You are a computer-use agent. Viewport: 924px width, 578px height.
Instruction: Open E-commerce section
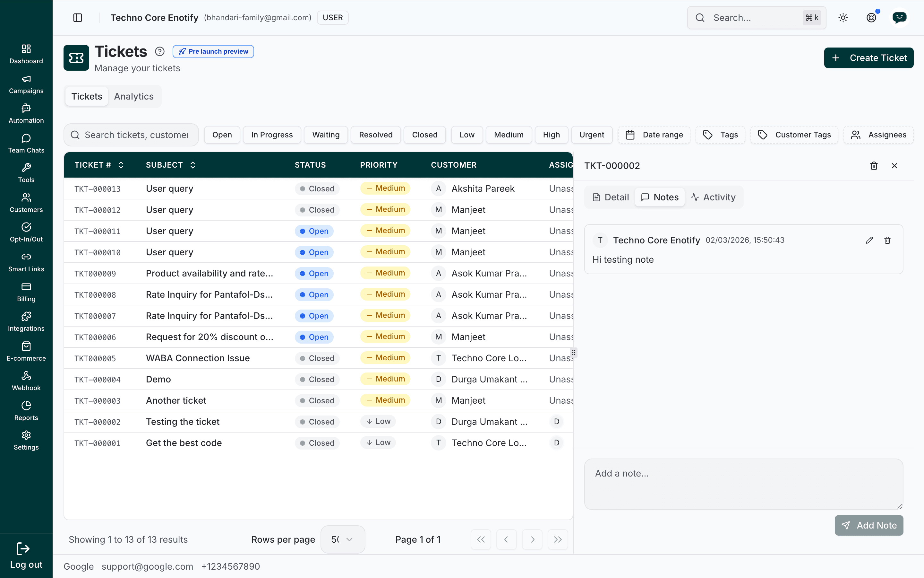26,351
